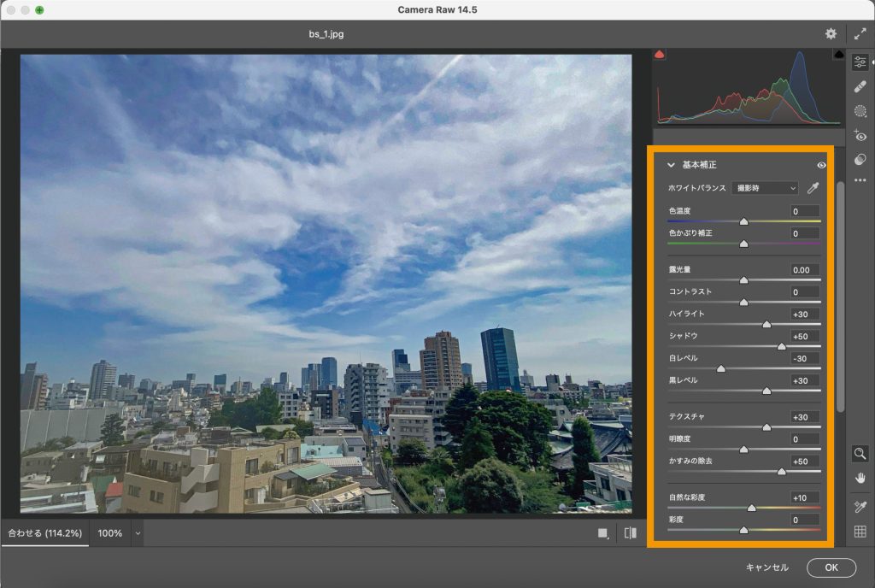Select the Hand tool
The image size is (875, 588).
[860, 478]
